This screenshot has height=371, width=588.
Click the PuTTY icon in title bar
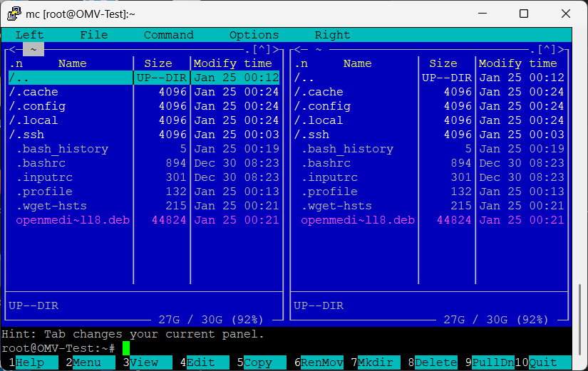point(14,14)
